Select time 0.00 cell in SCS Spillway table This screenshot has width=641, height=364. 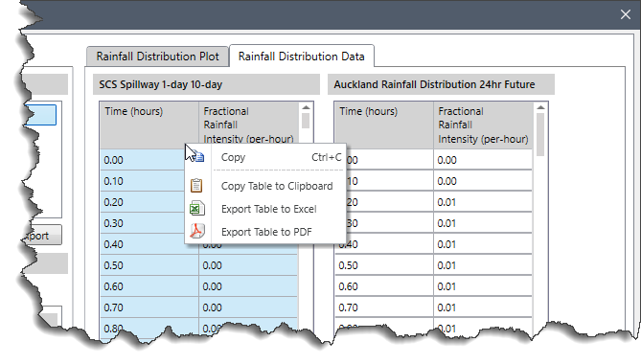click(143, 160)
